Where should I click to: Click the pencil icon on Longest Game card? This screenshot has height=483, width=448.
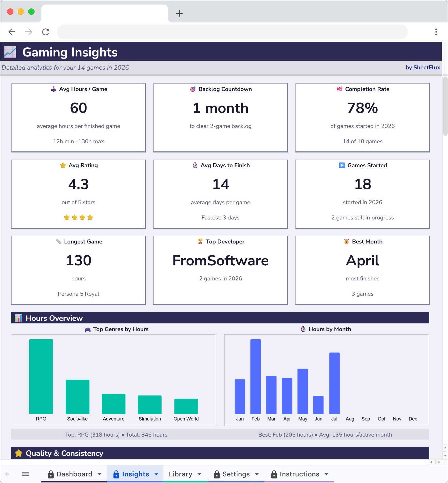[x=59, y=241]
